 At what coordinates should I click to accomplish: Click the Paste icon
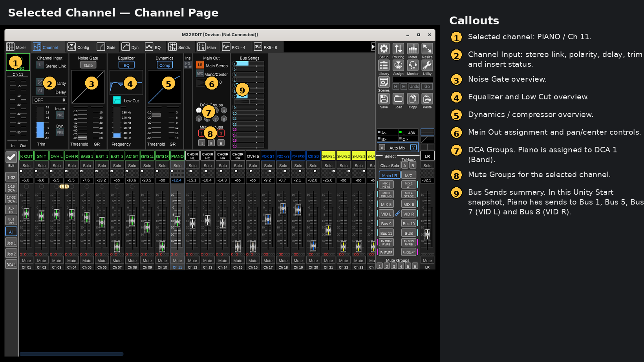coord(427,99)
